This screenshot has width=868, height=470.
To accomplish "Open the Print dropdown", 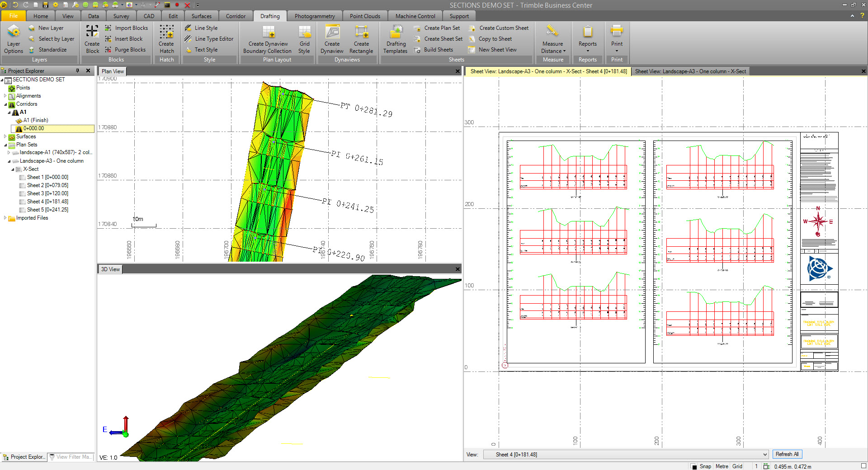I will 617,39.
